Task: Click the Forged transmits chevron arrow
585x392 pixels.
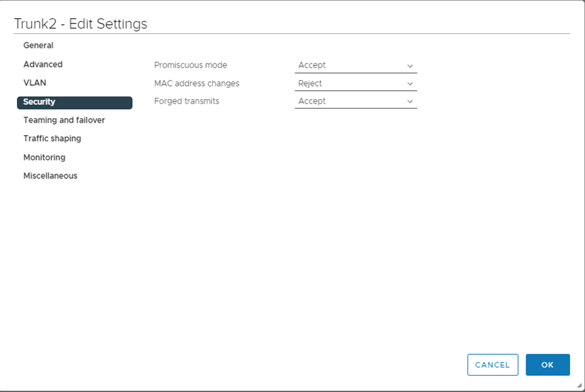Action: click(x=410, y=102)
